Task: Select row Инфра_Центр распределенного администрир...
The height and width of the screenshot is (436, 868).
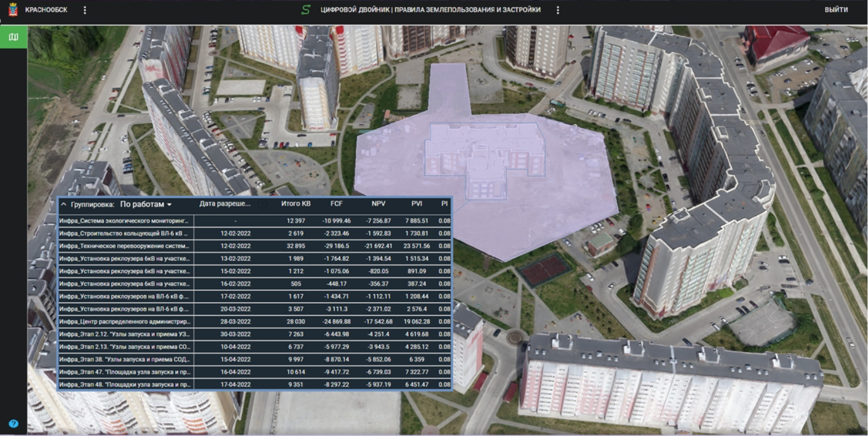Action: [255, 321]
